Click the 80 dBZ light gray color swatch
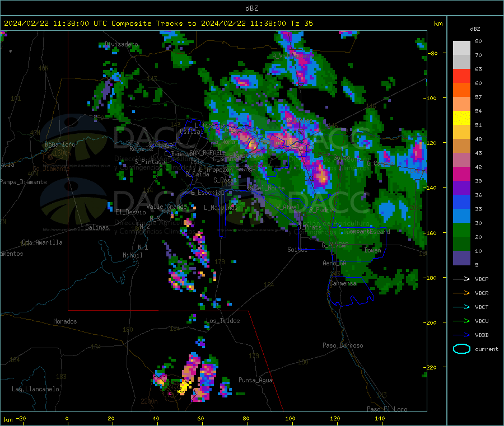Image resolution: width=504 pixels, height=426 pixels. tap(461, 48)
